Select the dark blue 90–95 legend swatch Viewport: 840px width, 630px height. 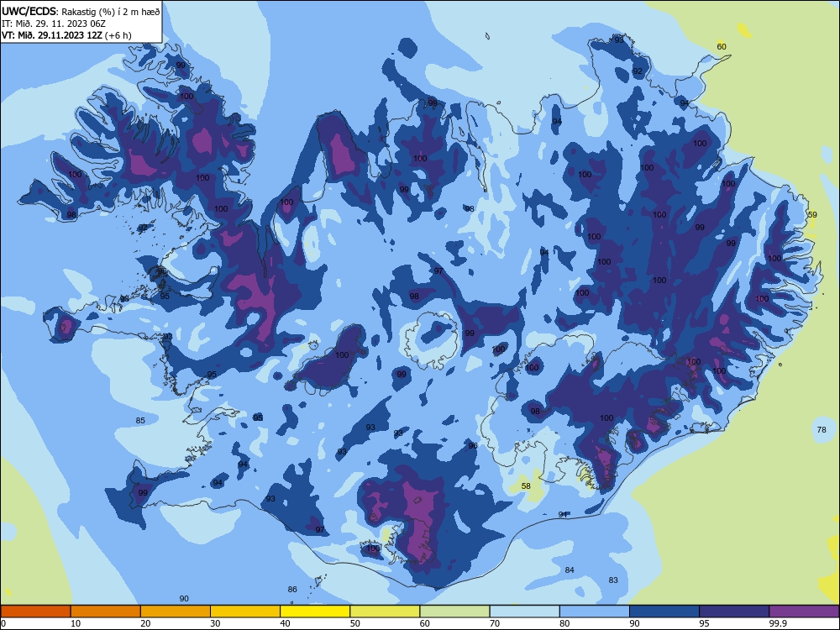(664, 612)
